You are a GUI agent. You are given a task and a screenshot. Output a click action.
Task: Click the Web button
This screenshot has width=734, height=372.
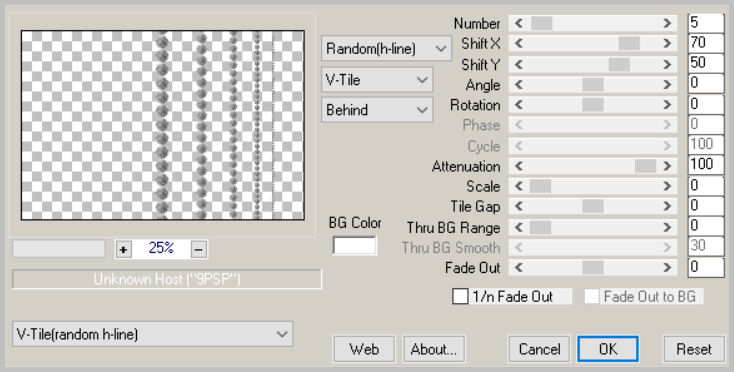364,349
